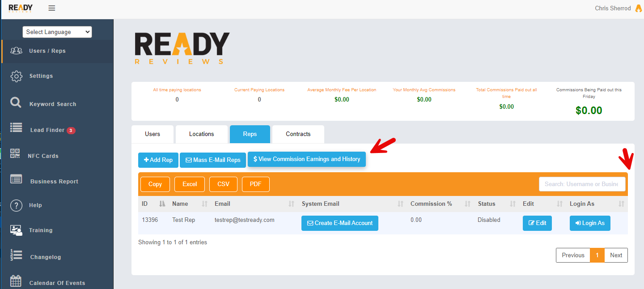Open the Help question mark icon
The width and height of the screenshot is (644, 289).
click(17, 205)
